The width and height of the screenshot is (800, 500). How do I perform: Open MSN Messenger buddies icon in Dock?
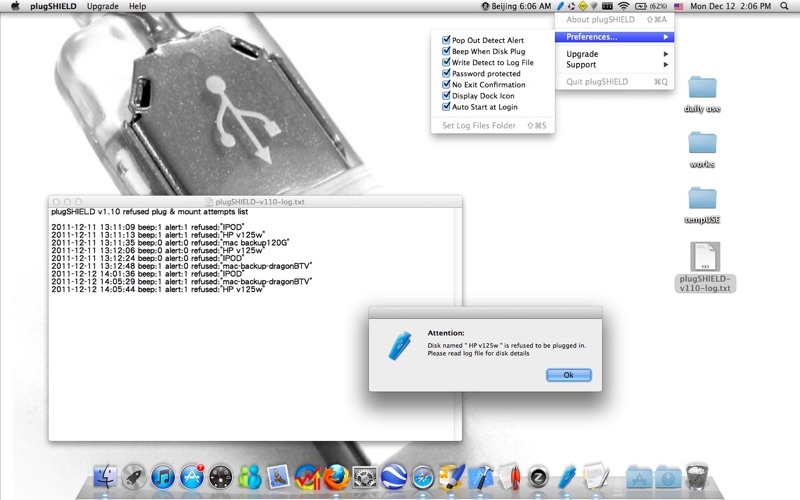250,478
